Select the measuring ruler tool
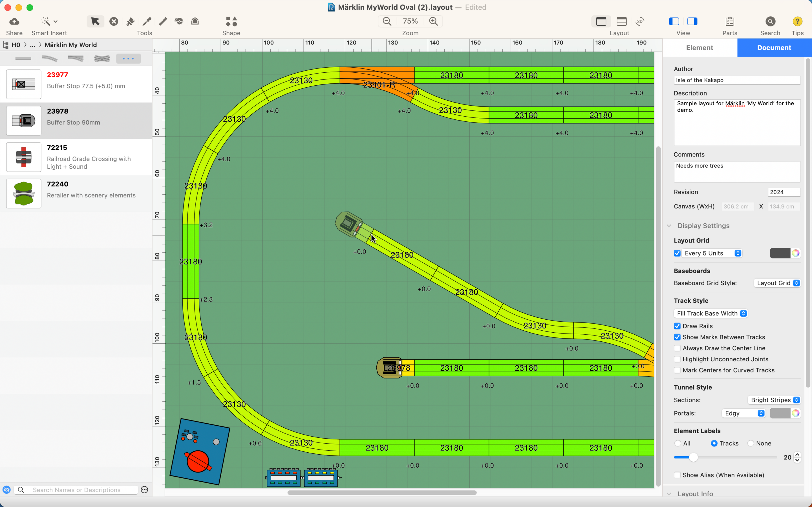The width and height of the screenshot is (812, 507). click(x=163, y=21)
